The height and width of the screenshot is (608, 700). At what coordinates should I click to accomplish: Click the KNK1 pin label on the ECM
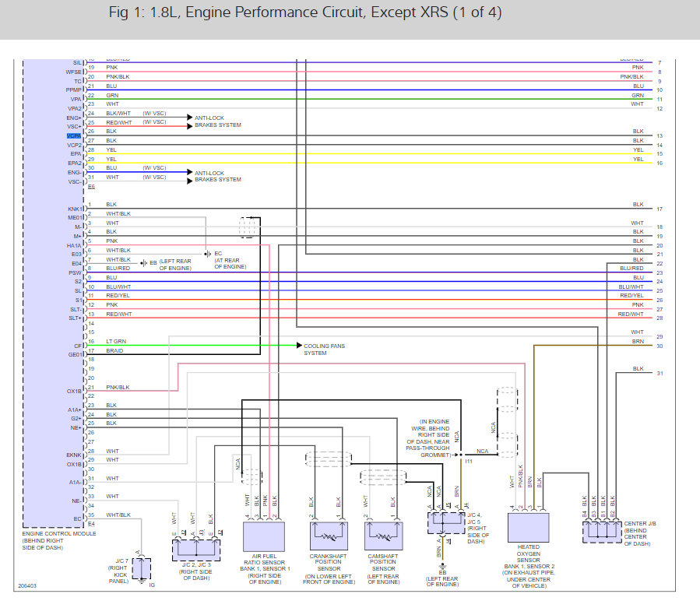tap(75, 209)
